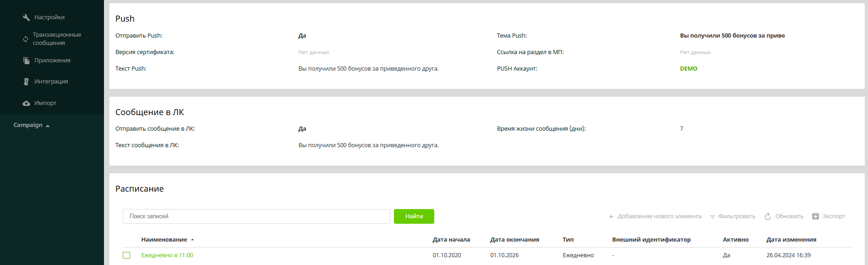Image resolution: width=868 pixels, height=265 pixels.
Task: Click the refresh icon next to Обновить
Action: (768, 216)
